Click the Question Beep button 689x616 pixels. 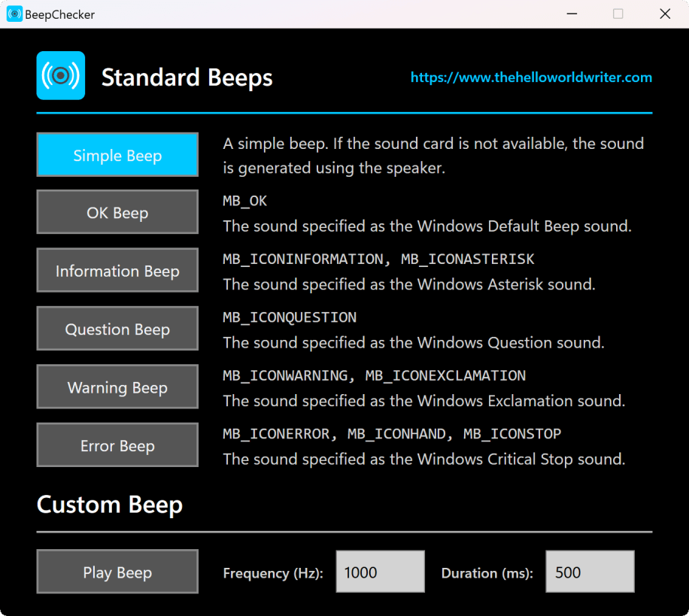[117, 329]
